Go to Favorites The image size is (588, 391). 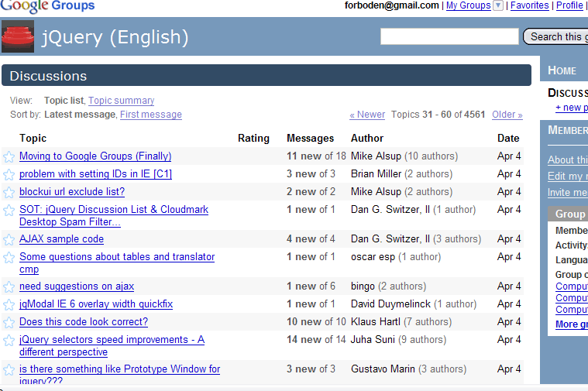(x=529, y=5)
